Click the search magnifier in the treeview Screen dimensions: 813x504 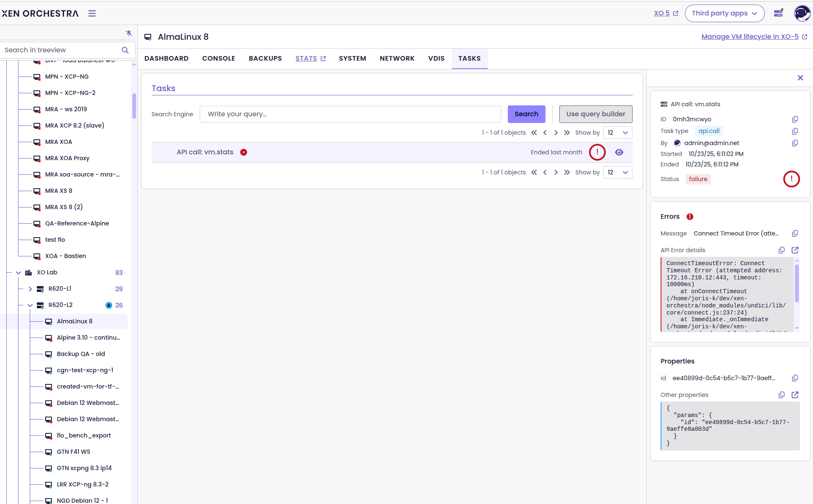125,50
